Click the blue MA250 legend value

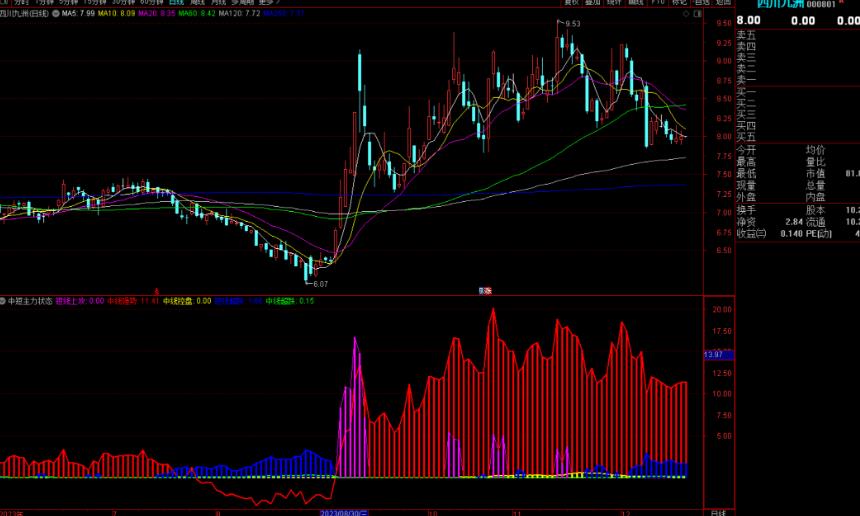click(x=284, y=13)
